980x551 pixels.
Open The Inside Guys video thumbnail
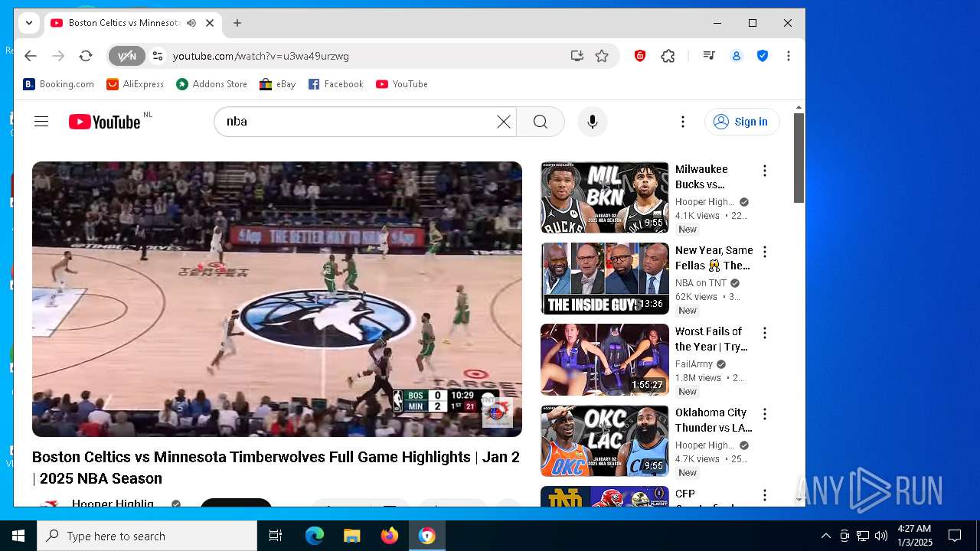click(605, 279)
